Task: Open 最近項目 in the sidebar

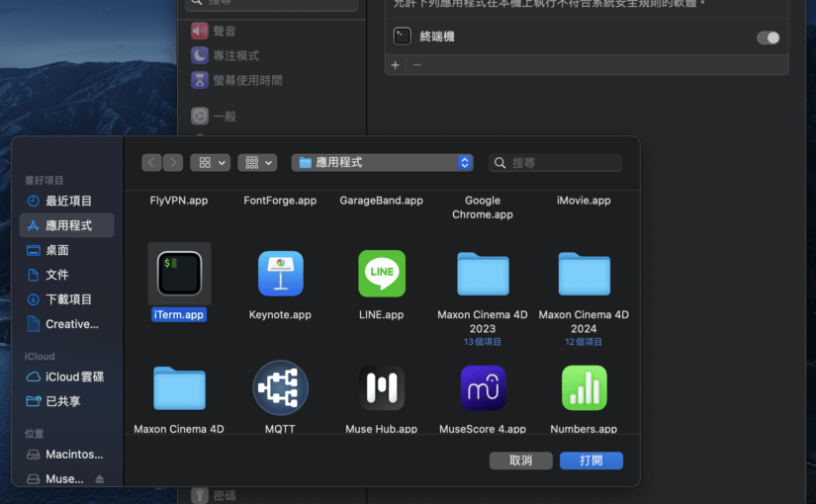Action: pyautogui.click(x=67, y=201)
